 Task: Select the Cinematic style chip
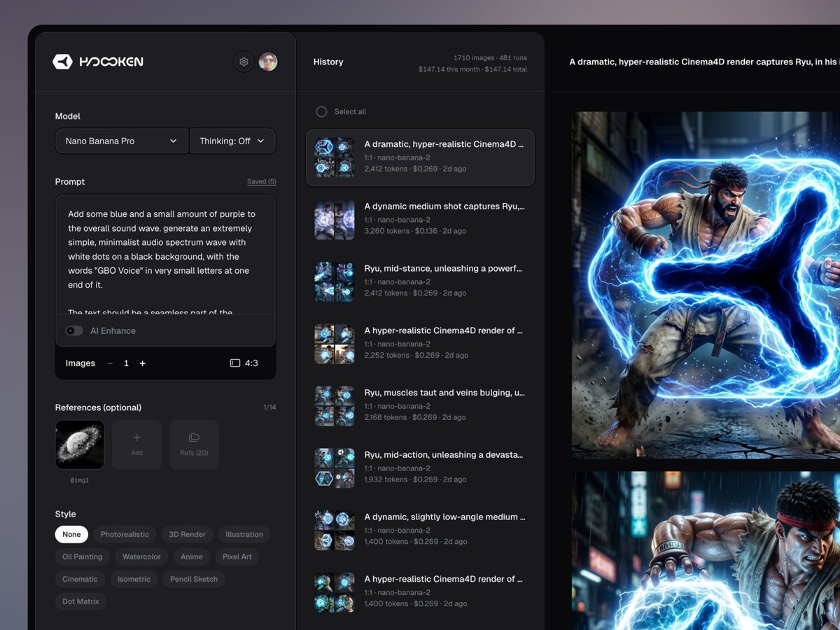[80, 579]
